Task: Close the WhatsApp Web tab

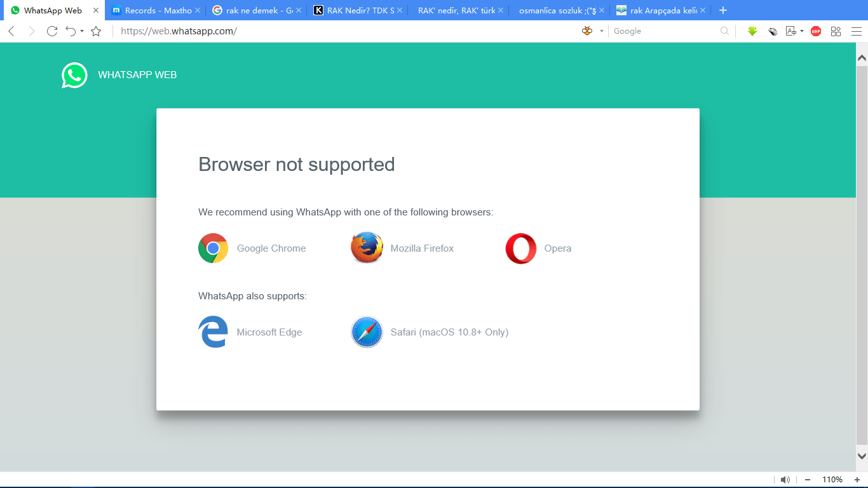Action: [x=96, y=10]
